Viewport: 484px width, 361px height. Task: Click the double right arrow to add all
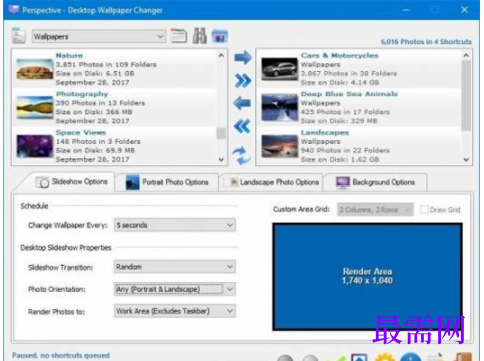[243, 81]
